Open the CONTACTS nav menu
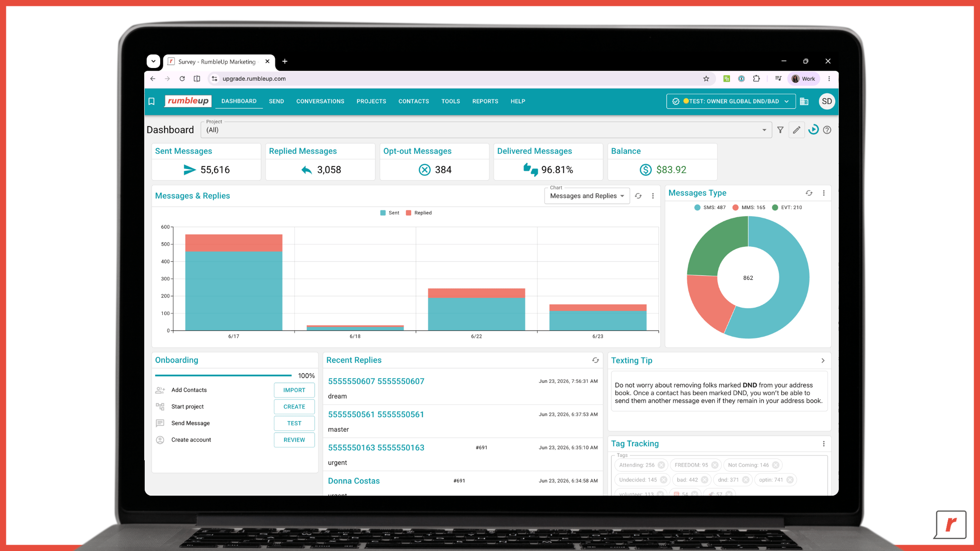The image size is (980, 551). [x=414, y=102]
